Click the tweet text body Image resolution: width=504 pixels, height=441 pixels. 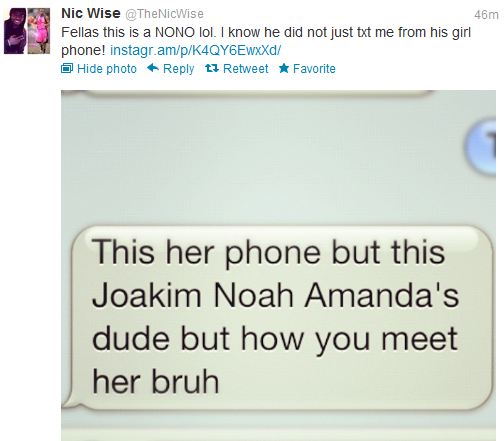pyautogui.click(x=266, y=41)
